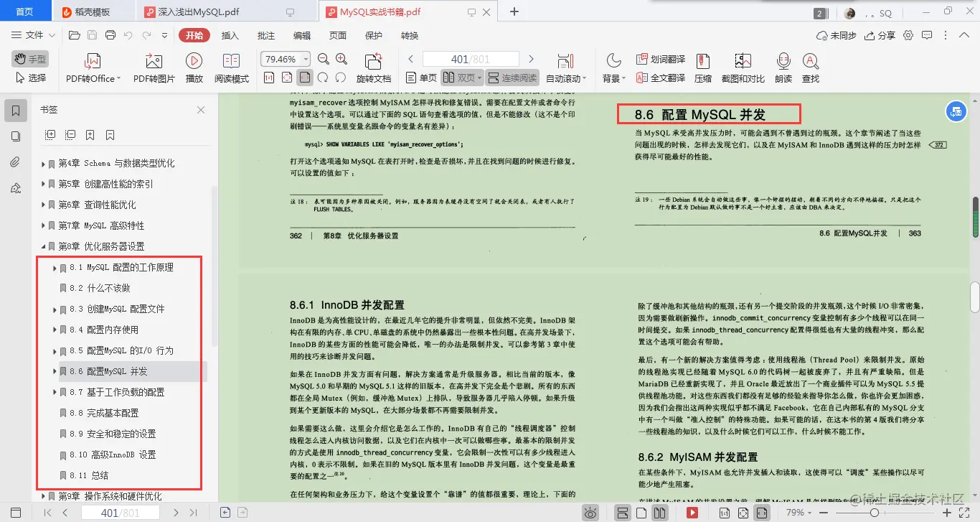This screenshot has width=980, height=522.
Task: Zoom in with the plus magnifier
Action: click(341, 60)
